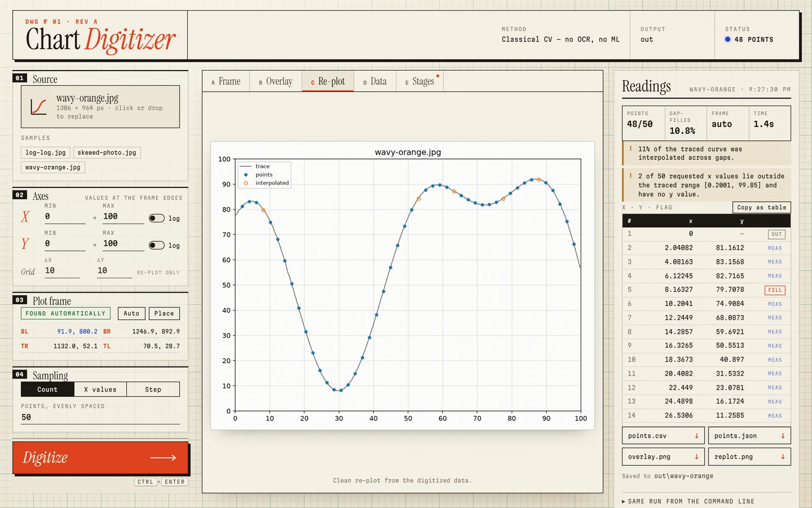Click Copy as table
The height and width of the screenshot is (508, 812).
[x=761, y=207]
